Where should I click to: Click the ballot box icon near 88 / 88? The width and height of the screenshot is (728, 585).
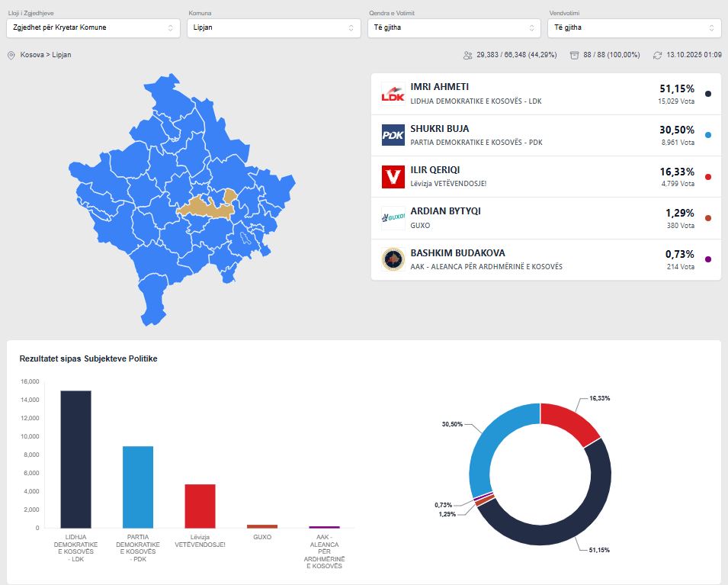[x=574, y=56]
